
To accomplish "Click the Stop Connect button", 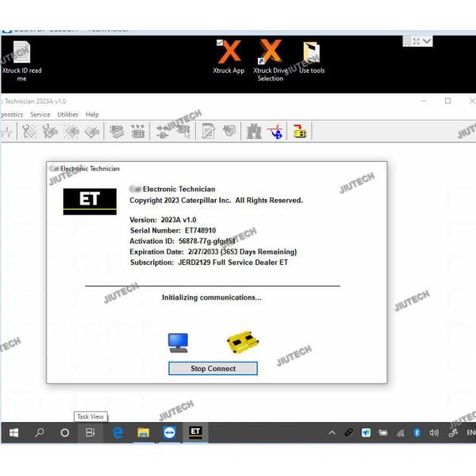I will tap(213, 368).
